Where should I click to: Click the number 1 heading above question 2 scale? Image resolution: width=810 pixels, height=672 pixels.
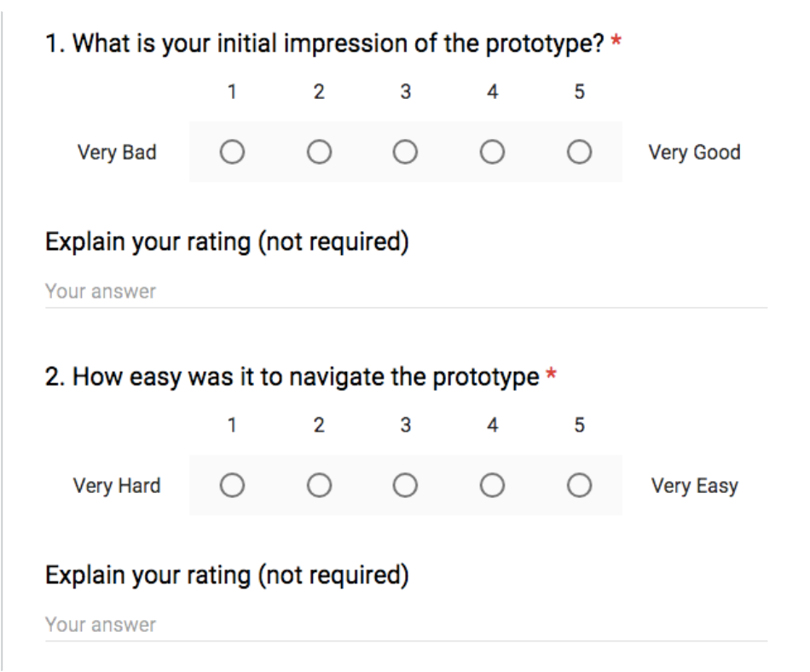click(x=232, y=425)
